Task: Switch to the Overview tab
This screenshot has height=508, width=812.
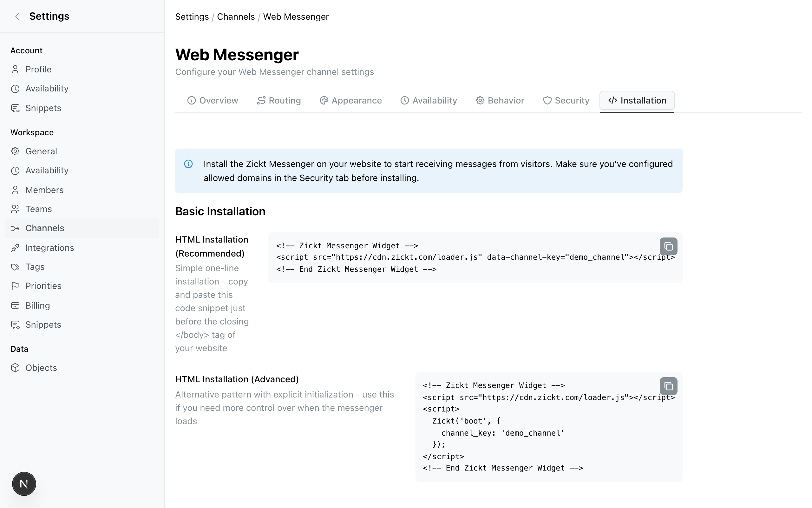Action: click(x=213, y=100)
